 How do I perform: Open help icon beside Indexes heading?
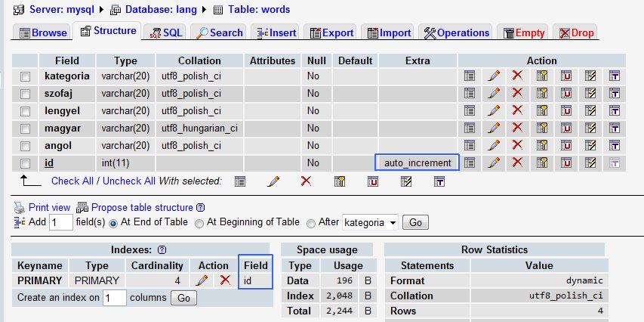[162, 249]
